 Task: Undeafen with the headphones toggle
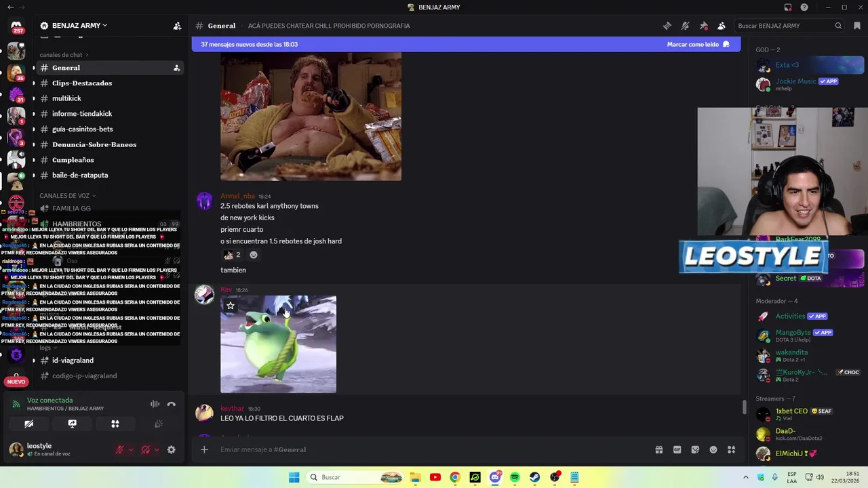pyautogui.click(x=146, y=449)
